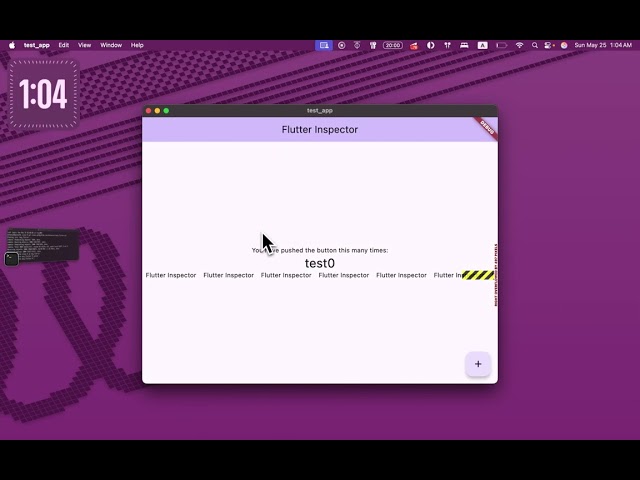Open Control Center icon
Image resolution: width=640 pixels, height=480 pixels.
[549, 45]
